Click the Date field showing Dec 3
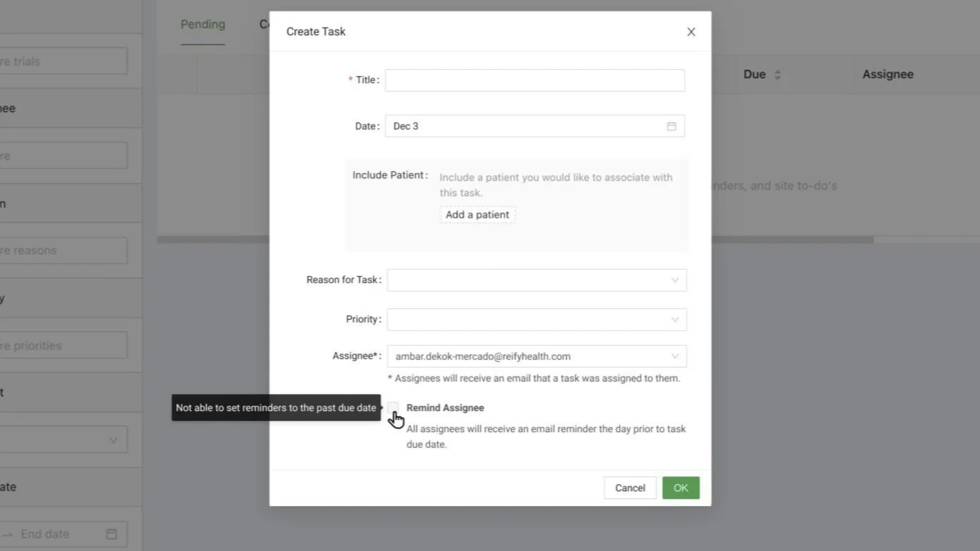The width and height of the screenshot is (980, 551). tap(534, 126)
